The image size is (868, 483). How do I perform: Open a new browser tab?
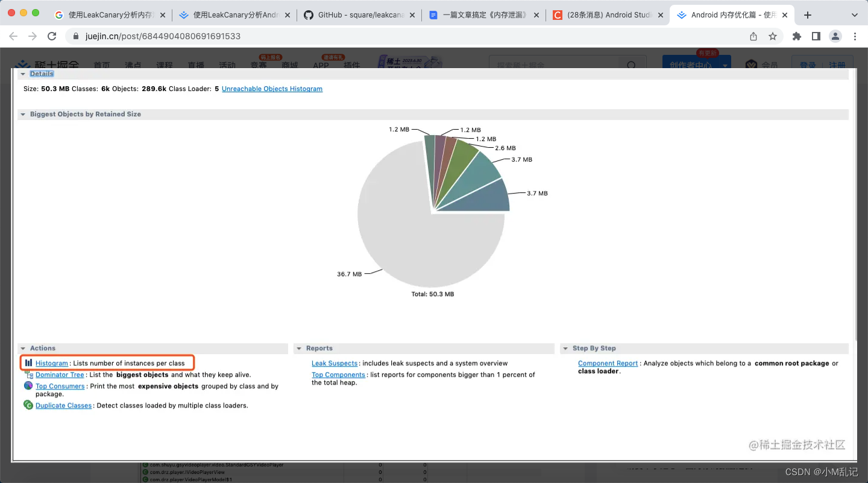click(x=808, y=15)
